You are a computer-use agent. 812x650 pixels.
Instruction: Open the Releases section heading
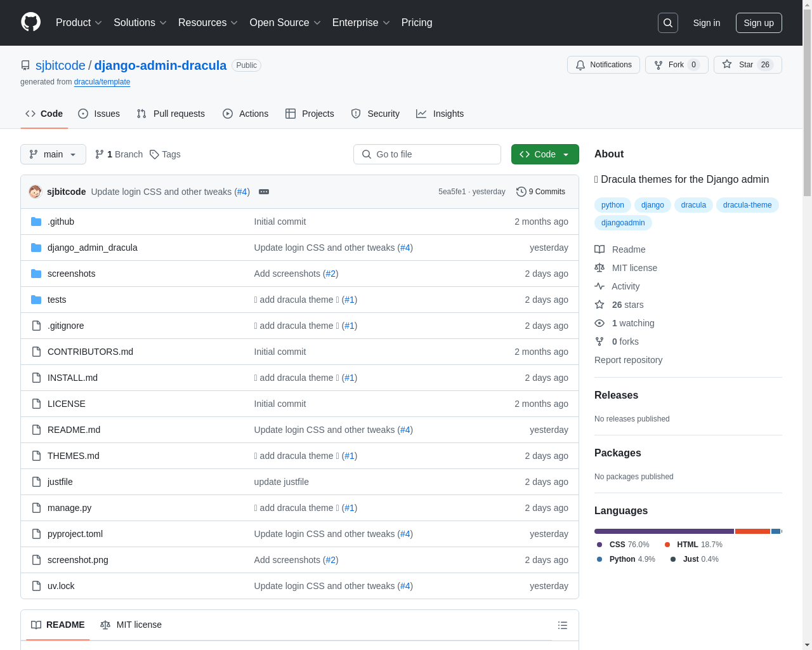tap(616, 395)
